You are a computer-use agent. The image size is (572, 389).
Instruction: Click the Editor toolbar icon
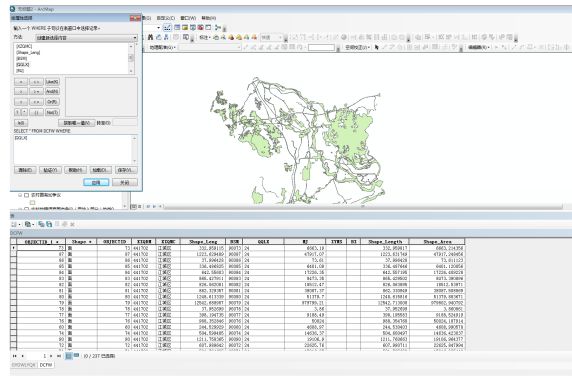[x=167, y=27]
